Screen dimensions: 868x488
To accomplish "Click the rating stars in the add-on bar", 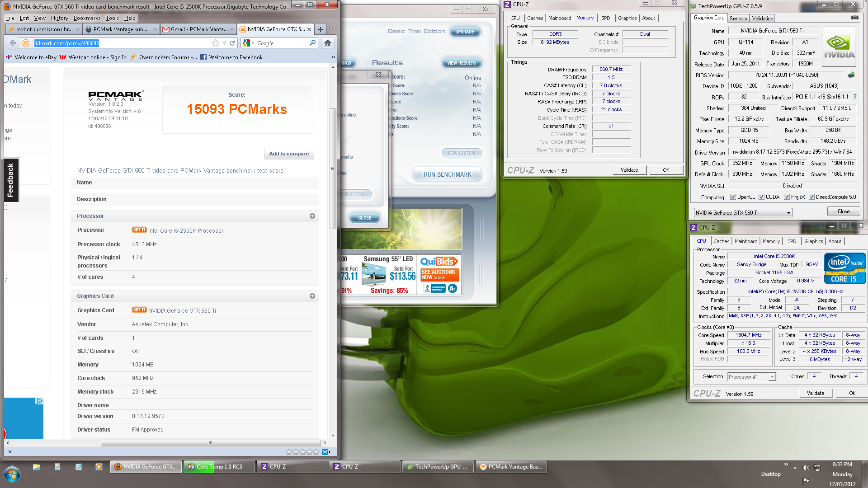I will [x=302, y=452].
